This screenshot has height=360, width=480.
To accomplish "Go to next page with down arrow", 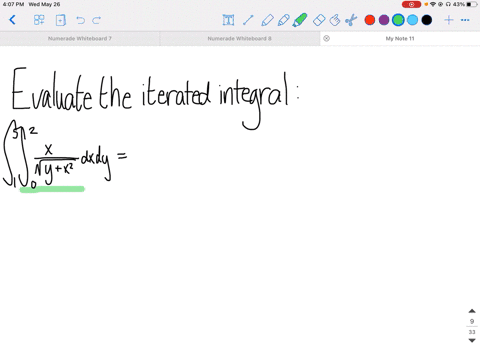I will pyautogui.click(x=472, y=341).
